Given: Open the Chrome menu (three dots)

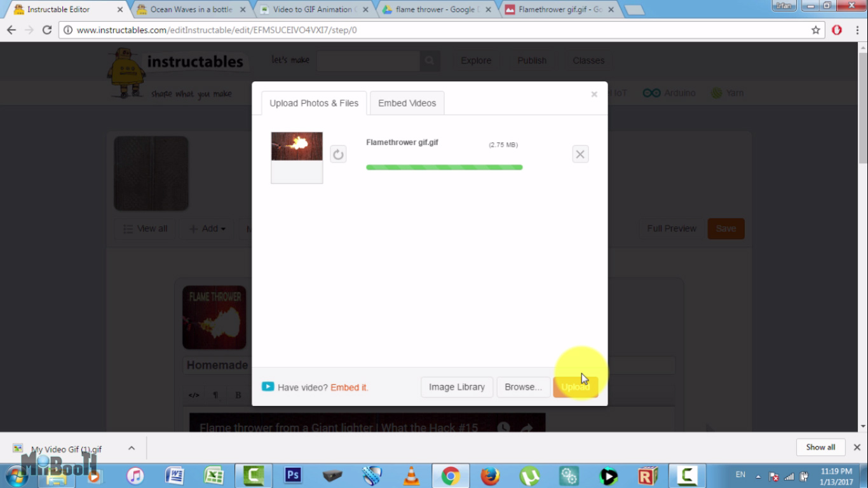Looking at the screenshot, I should click(x=857, y=30).
